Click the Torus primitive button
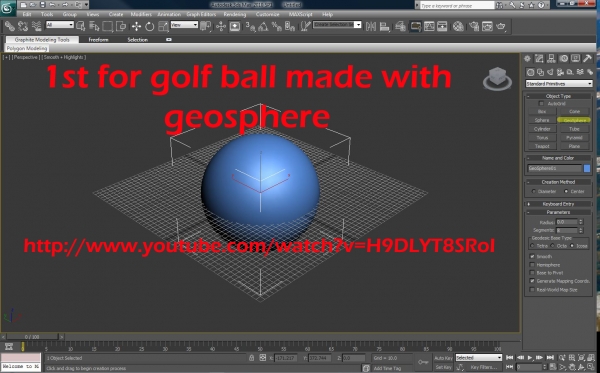This screenshot has width=600, height=373. (x=542, y=138)
